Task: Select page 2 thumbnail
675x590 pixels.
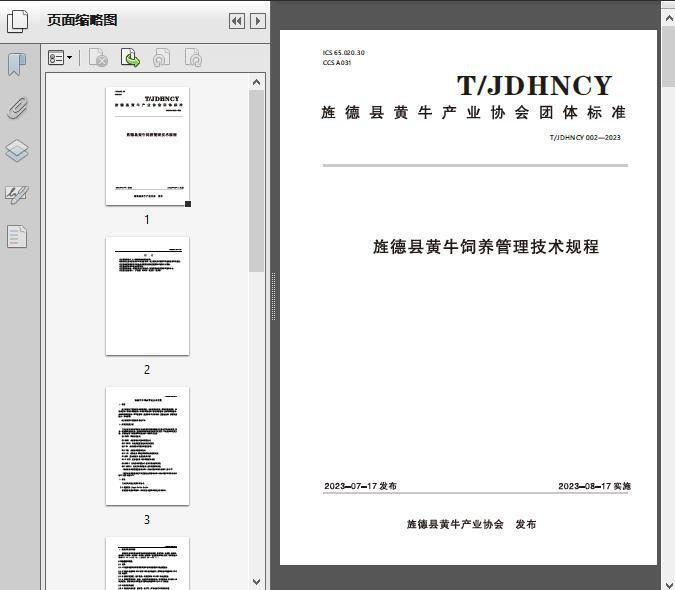Action: [x=147, y=296]
